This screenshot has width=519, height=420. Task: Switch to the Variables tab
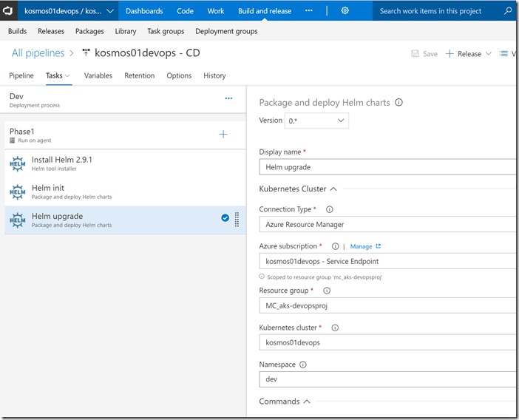pos(98,75)
